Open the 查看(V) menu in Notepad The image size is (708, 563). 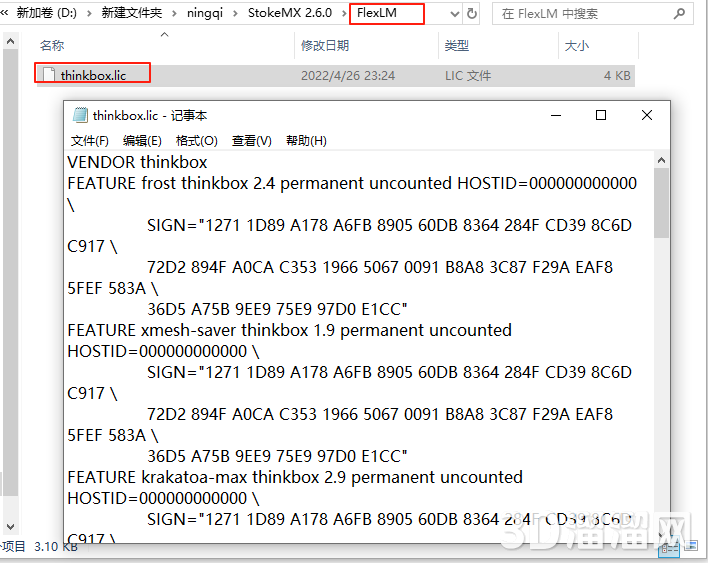click(x=252, y=141)
